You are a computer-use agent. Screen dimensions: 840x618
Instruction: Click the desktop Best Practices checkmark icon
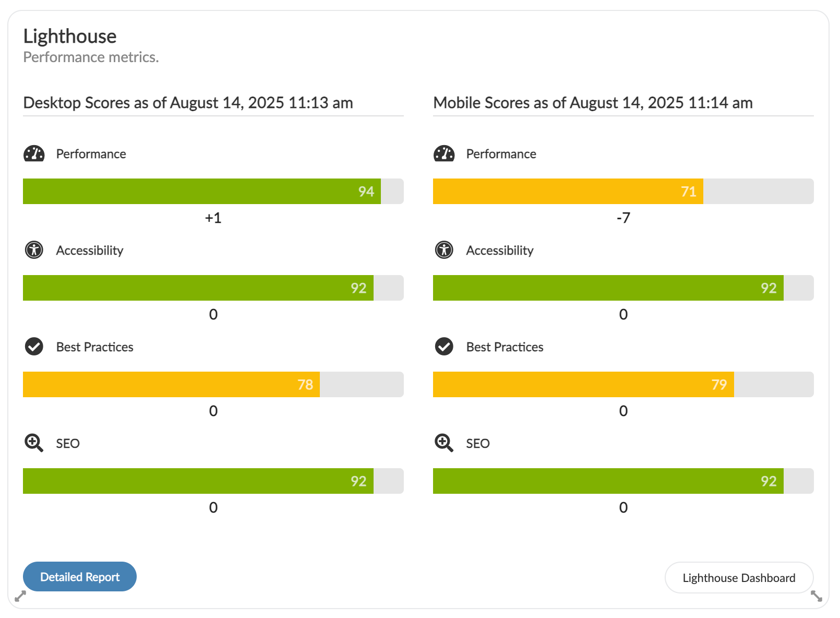(x=34, y=346)
